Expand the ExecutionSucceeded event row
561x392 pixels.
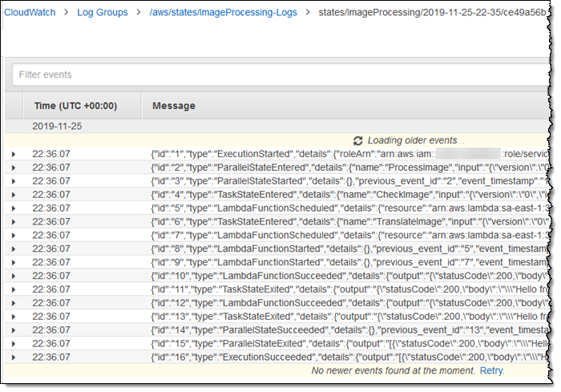pos(14,357)
